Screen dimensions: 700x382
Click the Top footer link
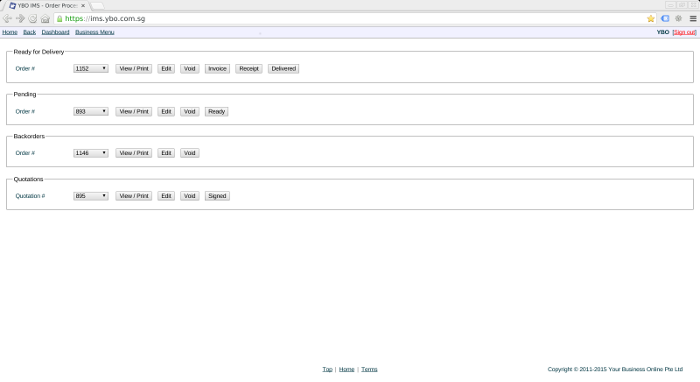(x=327, y=369)
